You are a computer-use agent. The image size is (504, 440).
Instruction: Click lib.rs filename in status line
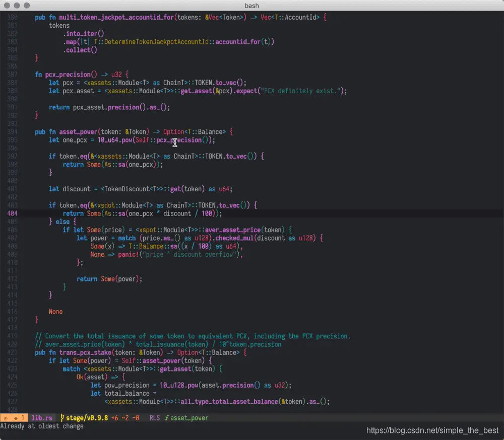[x=42, y=418]
